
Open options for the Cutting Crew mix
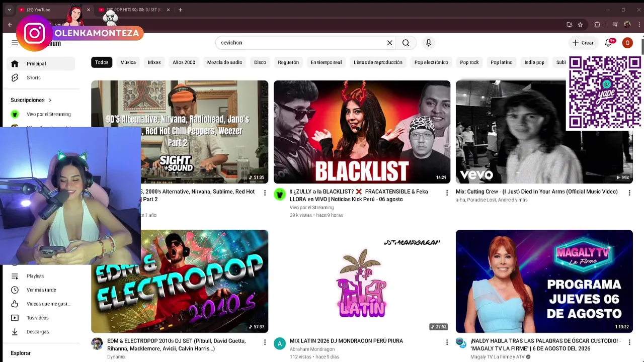(629, 193)
